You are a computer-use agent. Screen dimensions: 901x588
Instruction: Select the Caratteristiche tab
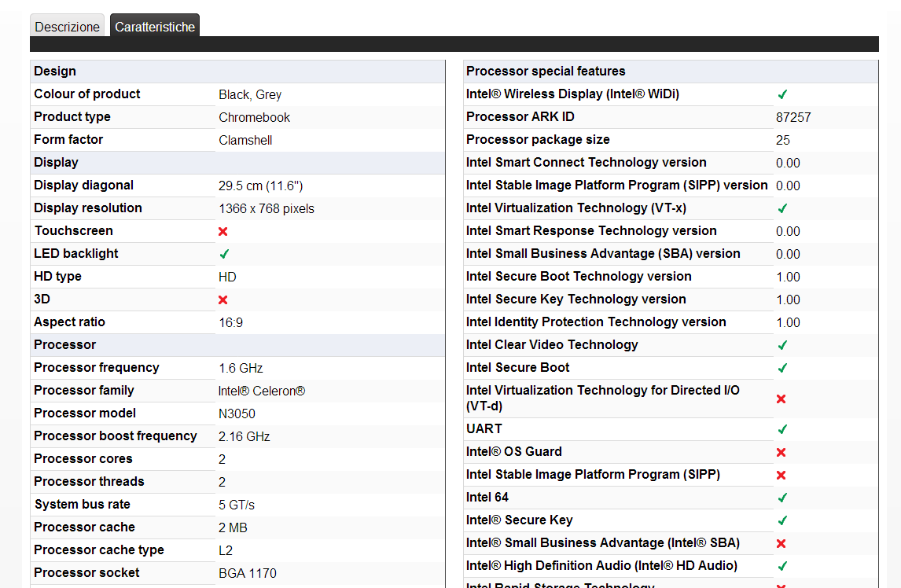click(x=155, y=27)
